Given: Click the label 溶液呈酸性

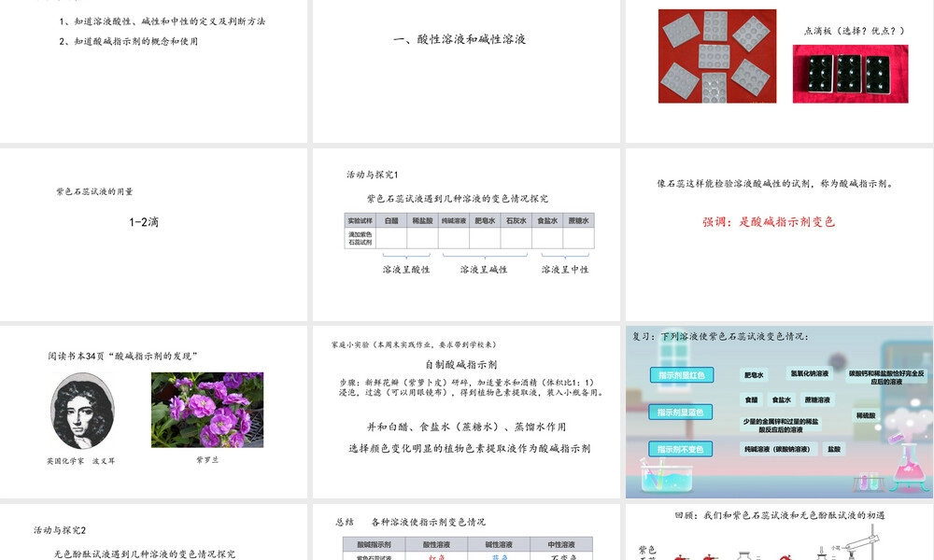Looking at the screenshot, I should click(405, 270).
